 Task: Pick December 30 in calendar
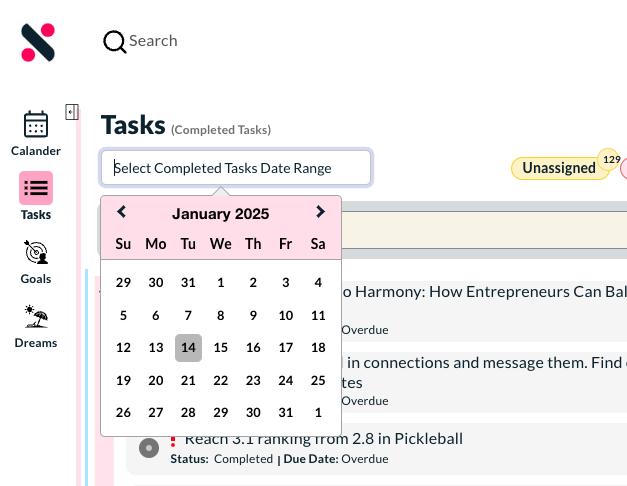click(x=156, y=283)
